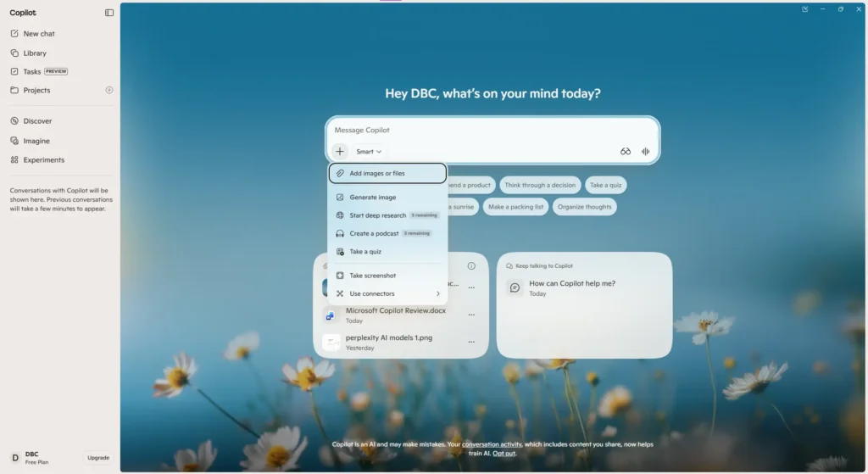
Task: Click the Library icon in sidebar
Action: coord(14,53)
